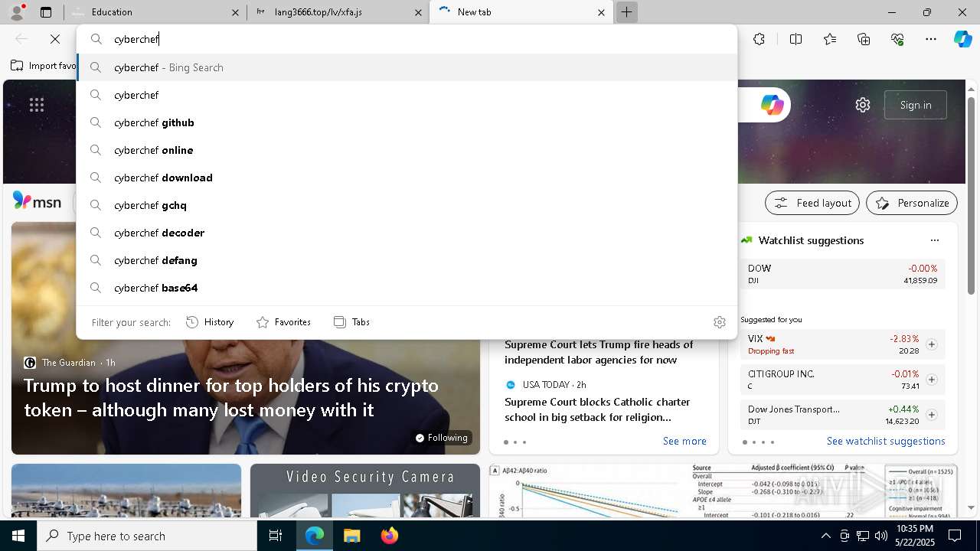Close the Education tab
The width and height of the screenshot is (980, 551).
pos(235,12)
